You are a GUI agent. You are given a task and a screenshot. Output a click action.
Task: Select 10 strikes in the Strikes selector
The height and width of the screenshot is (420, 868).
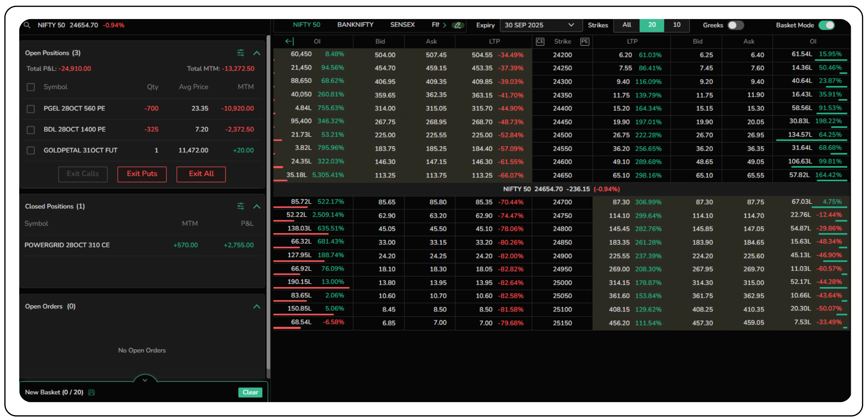(x=677, y=25)
